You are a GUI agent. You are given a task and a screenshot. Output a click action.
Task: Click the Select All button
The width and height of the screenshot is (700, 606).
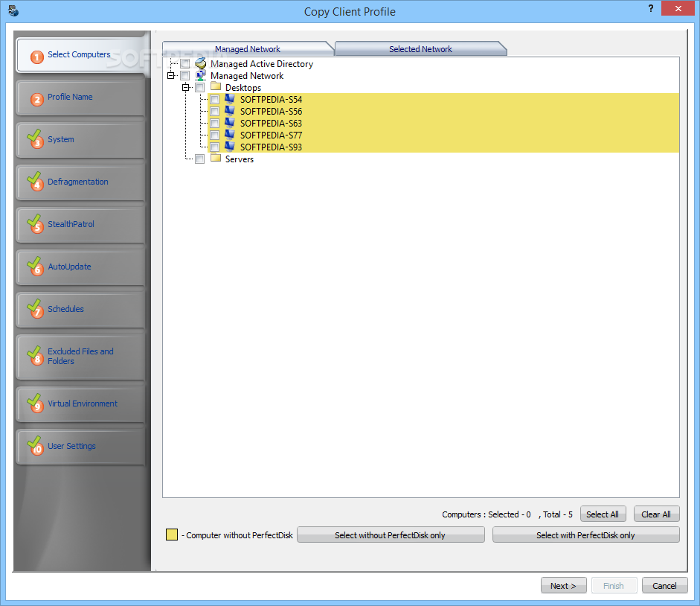click(603, 514)
